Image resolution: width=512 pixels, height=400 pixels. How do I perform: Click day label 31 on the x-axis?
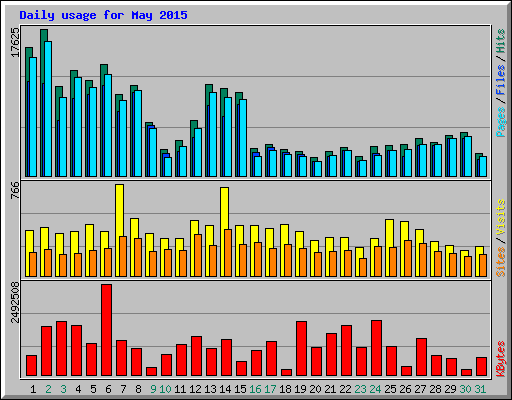(x=480, y=389)
